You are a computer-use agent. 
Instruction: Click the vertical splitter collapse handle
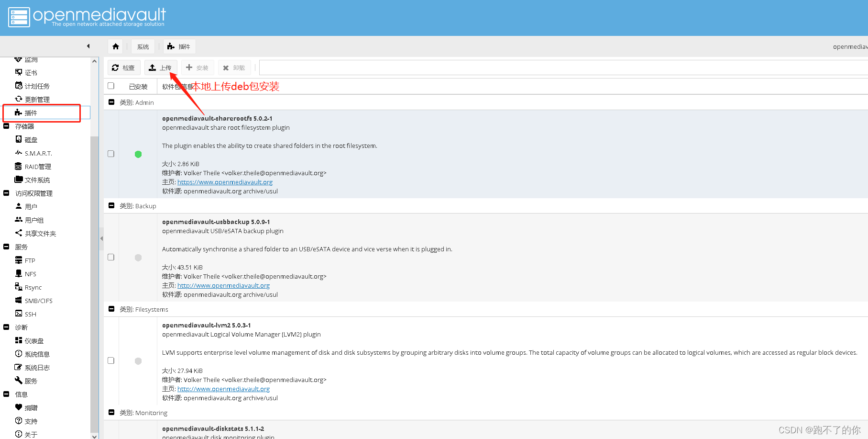tap(101, 238)
